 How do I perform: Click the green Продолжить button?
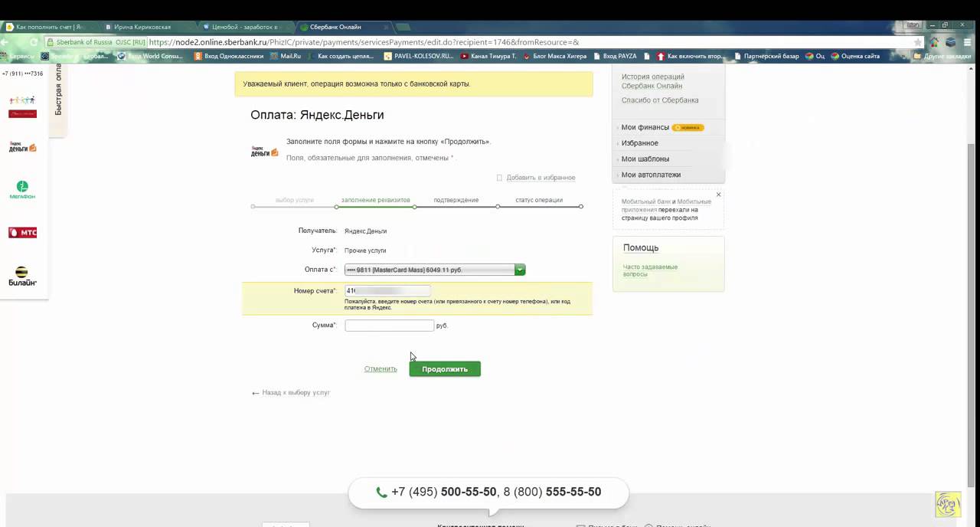[445, 369]
